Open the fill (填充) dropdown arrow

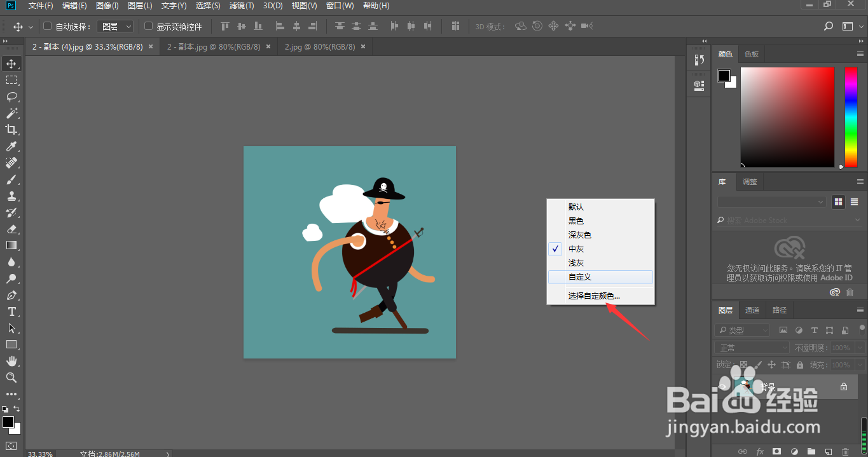[x=859, y=365]
